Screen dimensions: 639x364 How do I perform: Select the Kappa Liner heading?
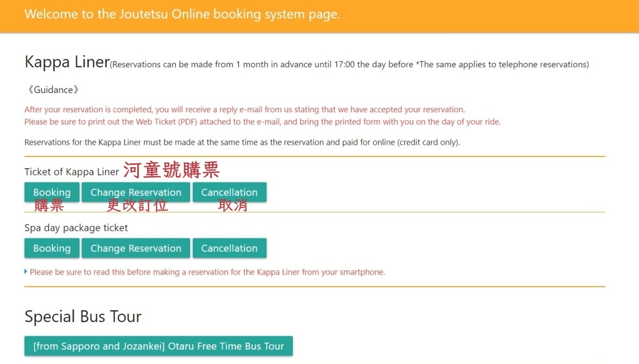67,62
